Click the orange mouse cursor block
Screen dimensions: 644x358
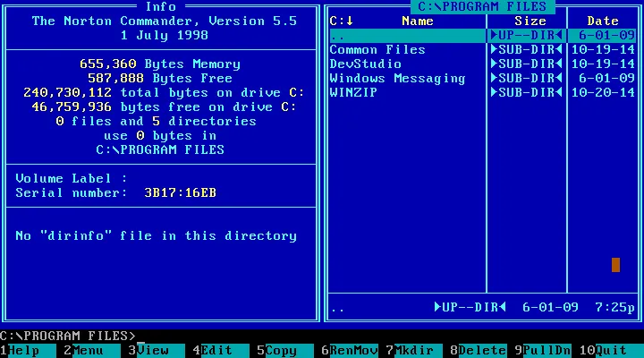[615, 265]
